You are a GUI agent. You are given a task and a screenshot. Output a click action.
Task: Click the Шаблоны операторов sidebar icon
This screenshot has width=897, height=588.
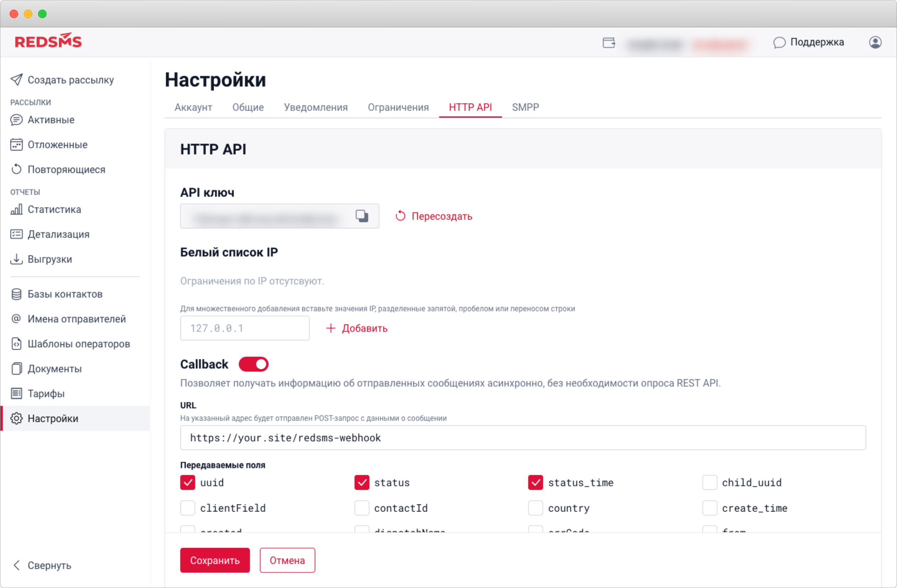coord(17,343)
